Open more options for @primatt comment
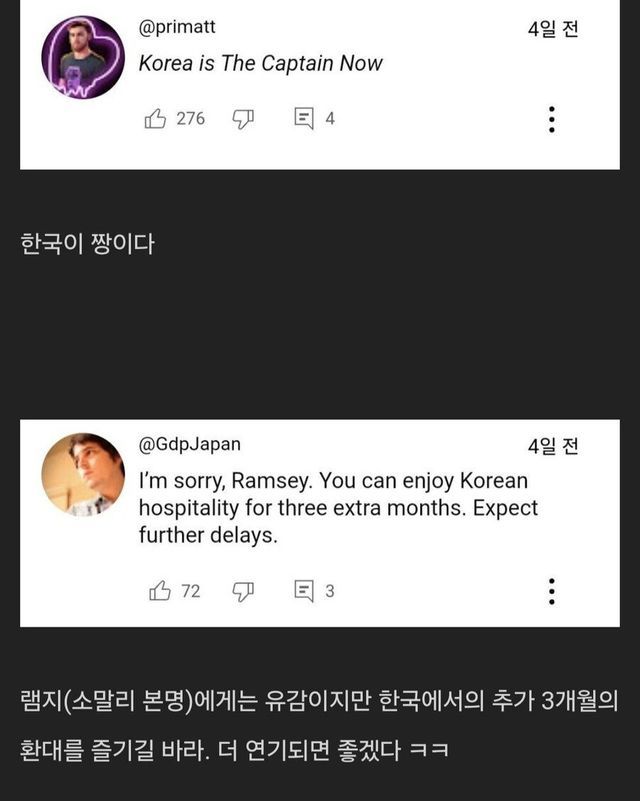This screenshot has height=801, width=640. pyautogui.click(x=551, y=120)
